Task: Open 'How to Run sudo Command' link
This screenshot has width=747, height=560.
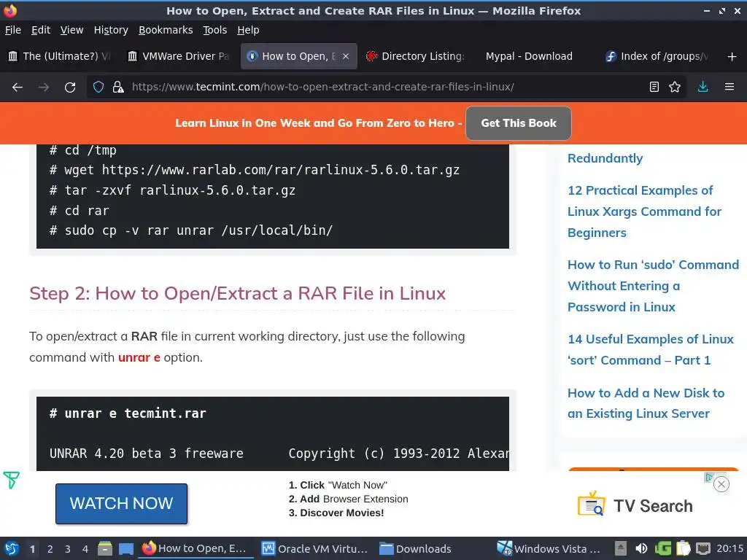Action: (653, 286)
